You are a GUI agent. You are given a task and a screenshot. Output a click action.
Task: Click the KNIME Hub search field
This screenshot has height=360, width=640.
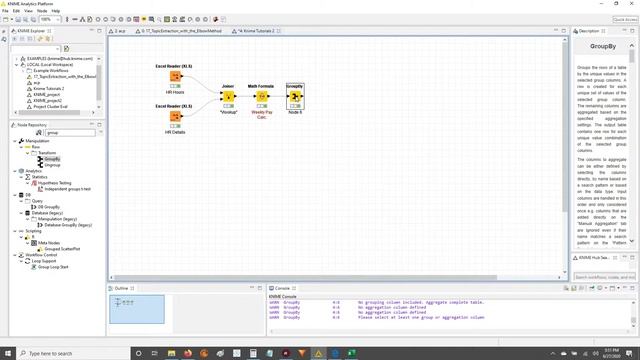click(x=605, y=277)
